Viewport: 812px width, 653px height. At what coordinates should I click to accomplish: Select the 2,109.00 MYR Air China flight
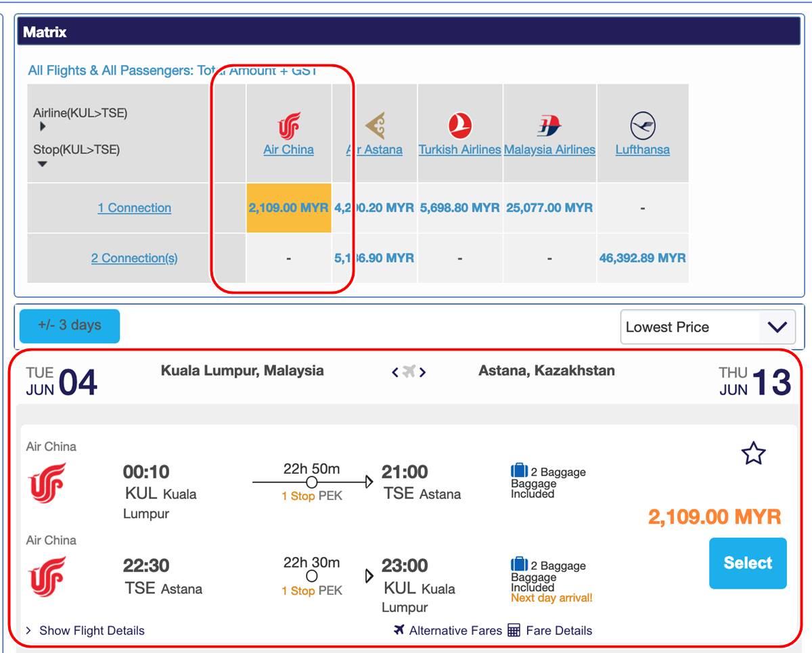[x=748, y=563]
